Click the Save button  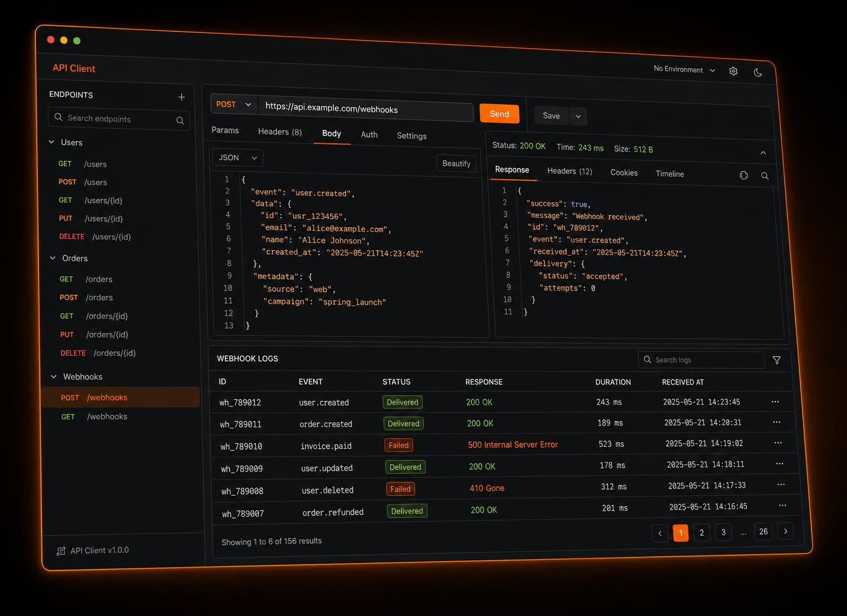pos(551,115)
